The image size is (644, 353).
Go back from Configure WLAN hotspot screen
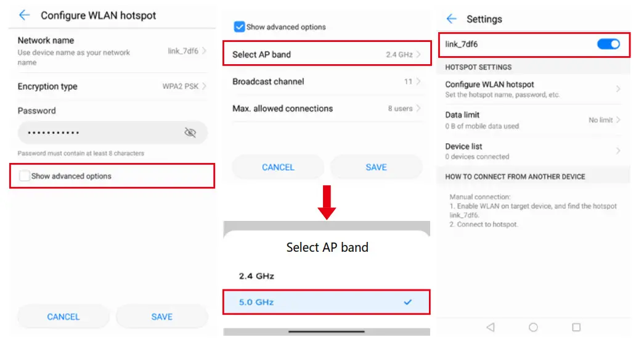tap(25, 15)
